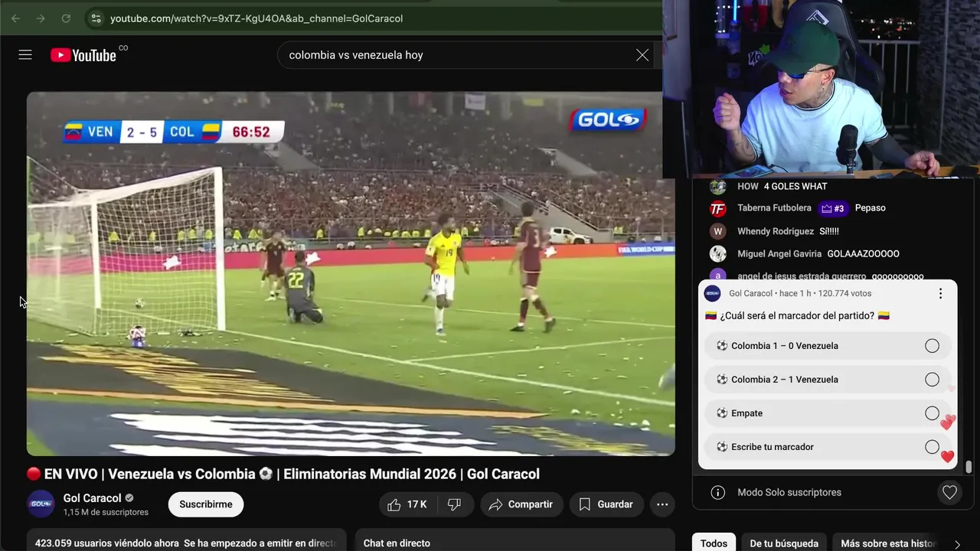Open the Compartir share button
This screenshot has width=980, height=551.
(521, 504)
